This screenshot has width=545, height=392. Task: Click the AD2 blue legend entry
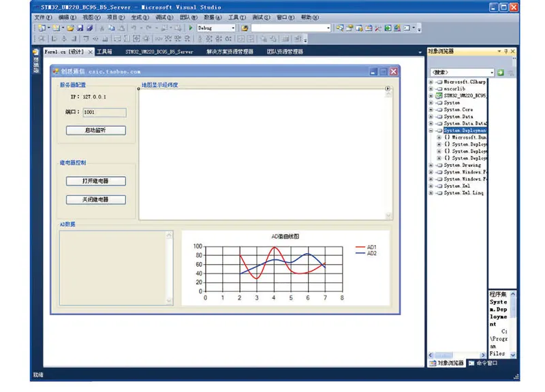[366, 253]
